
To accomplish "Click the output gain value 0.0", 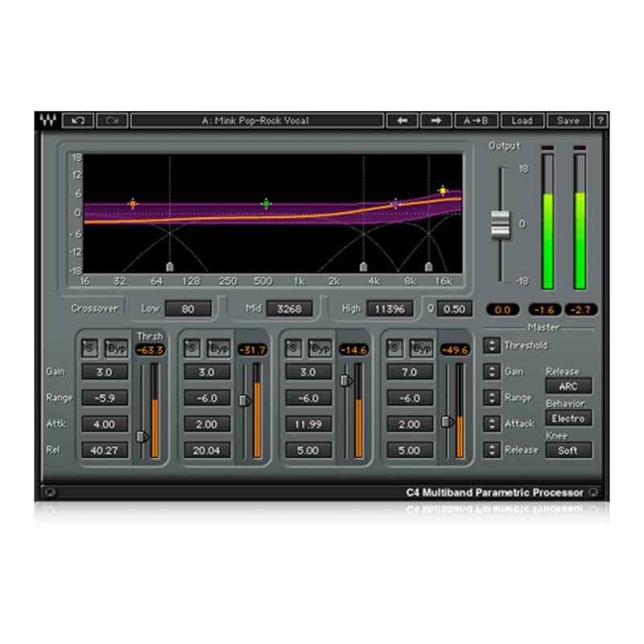I will coord(502,310).
